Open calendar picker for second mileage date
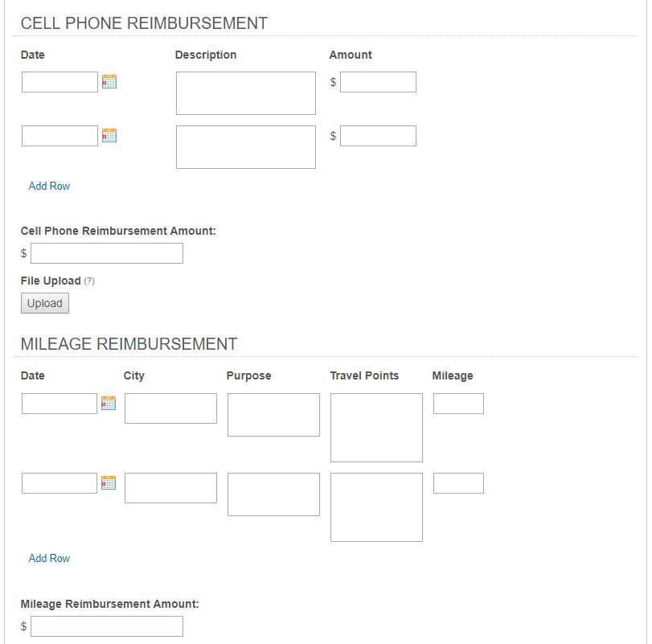652x644 pixels. coord(109,482)
